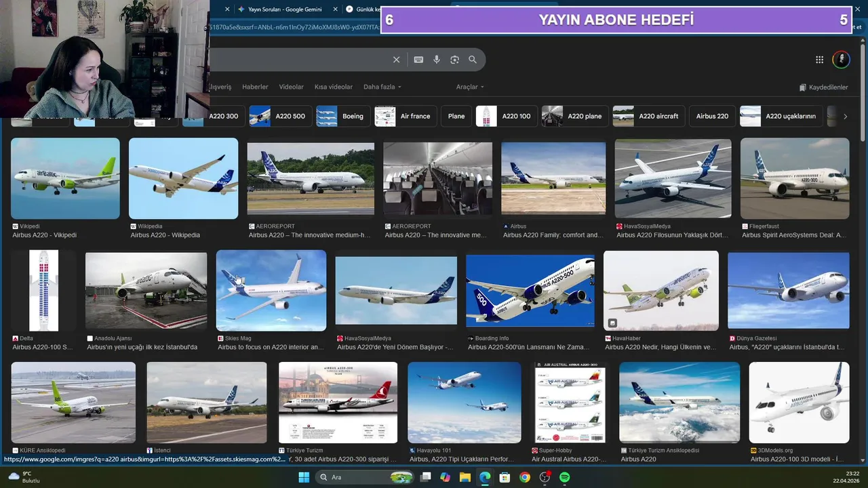868x488 pixels.
Task: Open Microsoft Store from the taskbar
Action: coord(505,477)
